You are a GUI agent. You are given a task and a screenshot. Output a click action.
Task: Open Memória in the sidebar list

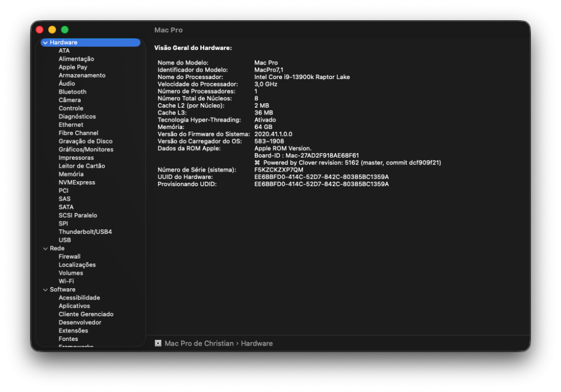(71, 174)
